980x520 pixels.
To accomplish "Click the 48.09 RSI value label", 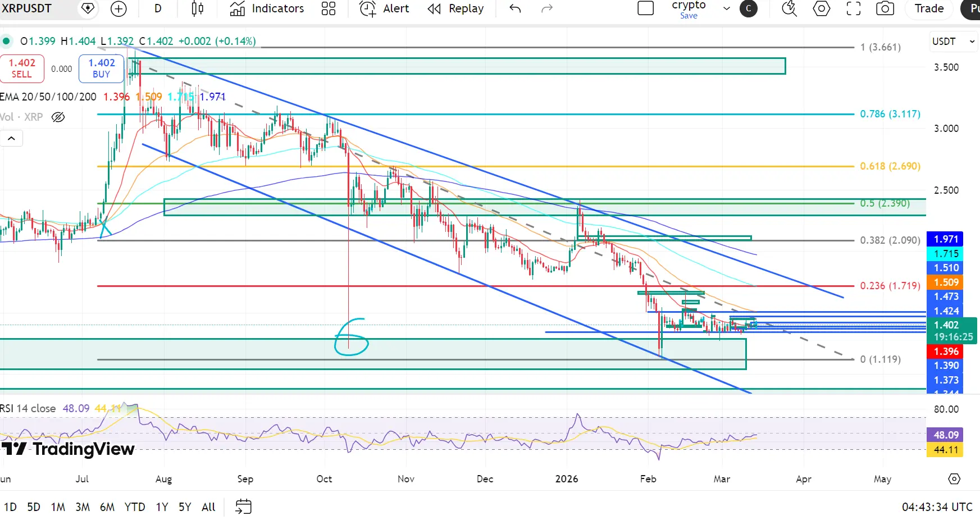I will pyautogui.click(x=946, y=435).
